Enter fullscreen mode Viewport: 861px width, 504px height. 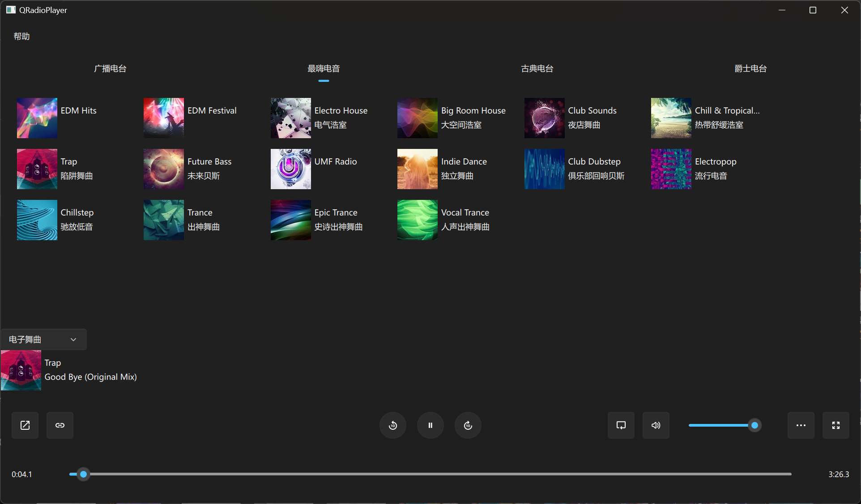pyautogui.click(x=836, y=425)
